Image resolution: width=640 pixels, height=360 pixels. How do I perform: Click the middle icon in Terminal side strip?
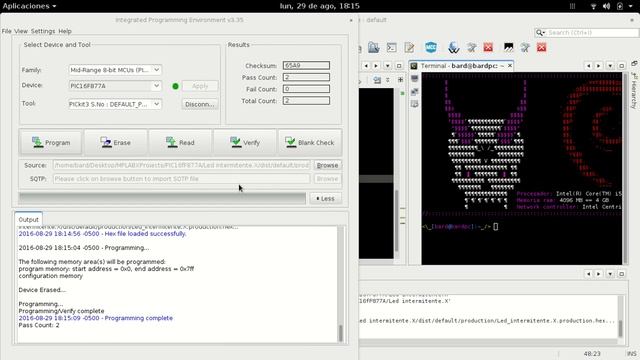(415, 91)
